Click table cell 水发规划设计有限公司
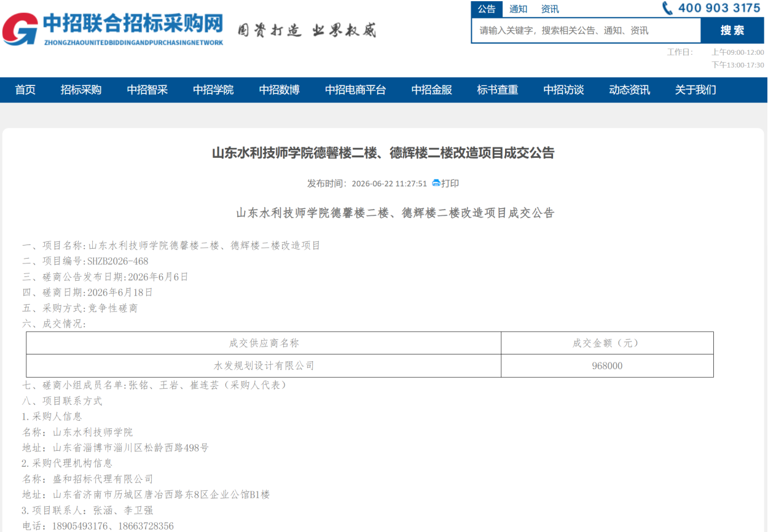The image size is (768, 532). point(264,366)
